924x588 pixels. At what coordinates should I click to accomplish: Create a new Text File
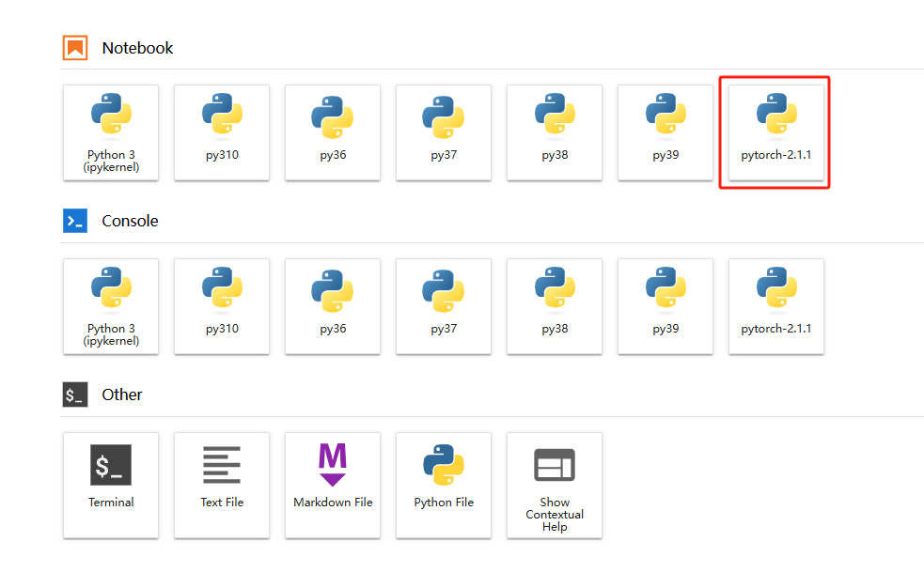click(222, 486)
